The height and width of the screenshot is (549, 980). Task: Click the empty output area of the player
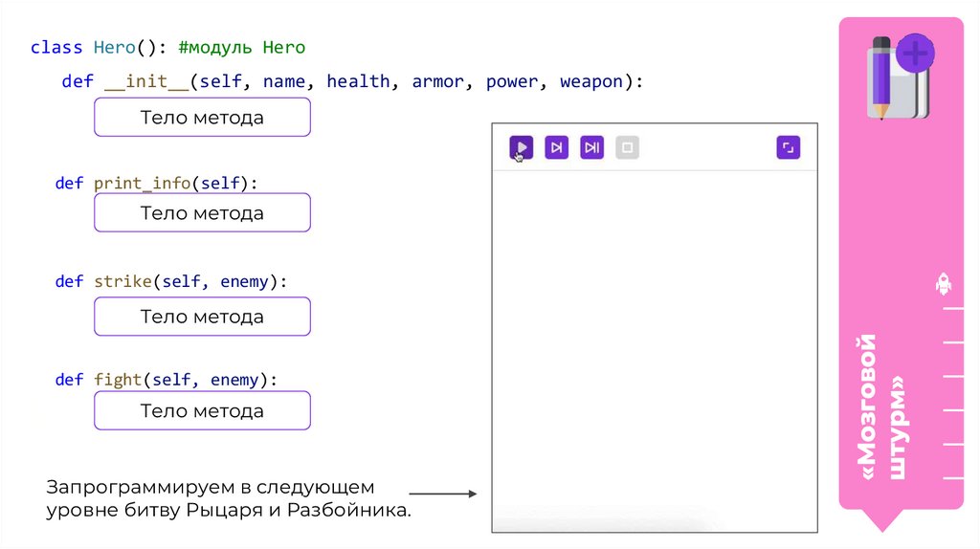[655, 351]
